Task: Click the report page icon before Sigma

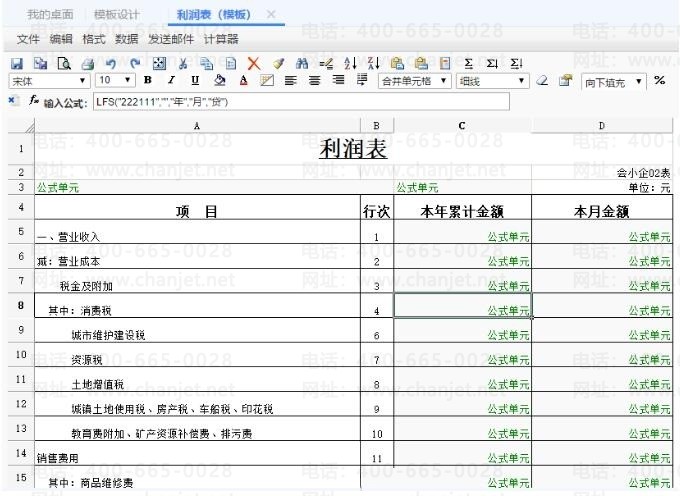Action: [x=445, y=64]
